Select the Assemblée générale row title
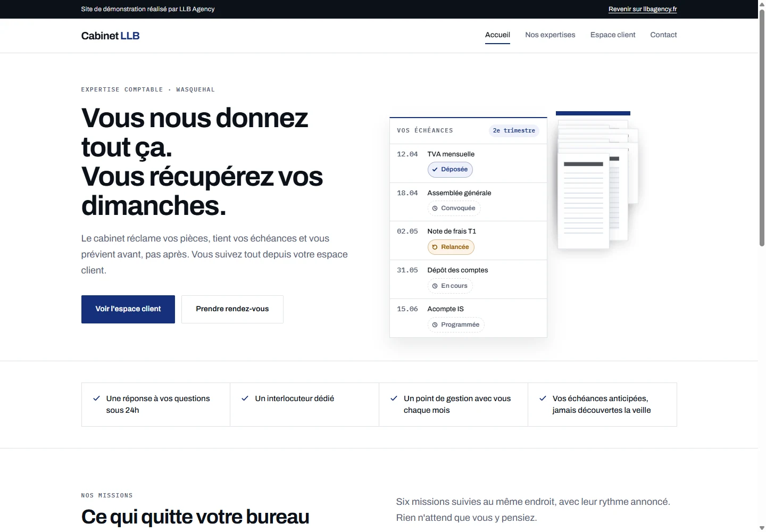766x532 pixels. [459, 193]
